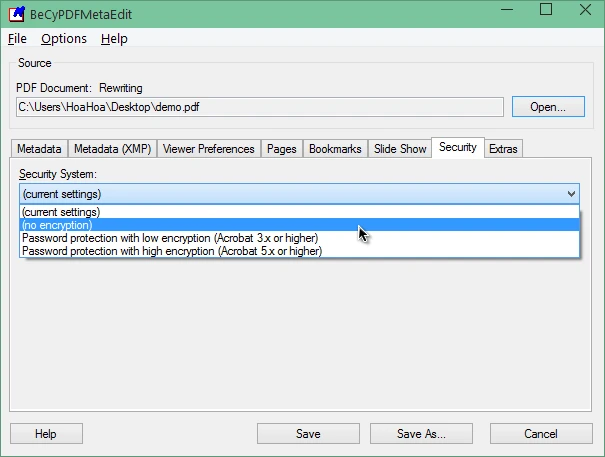Choose "(current settings)" in the dropdown list
The width and height of the screenshot is (605, 457).
pos(299,212)
